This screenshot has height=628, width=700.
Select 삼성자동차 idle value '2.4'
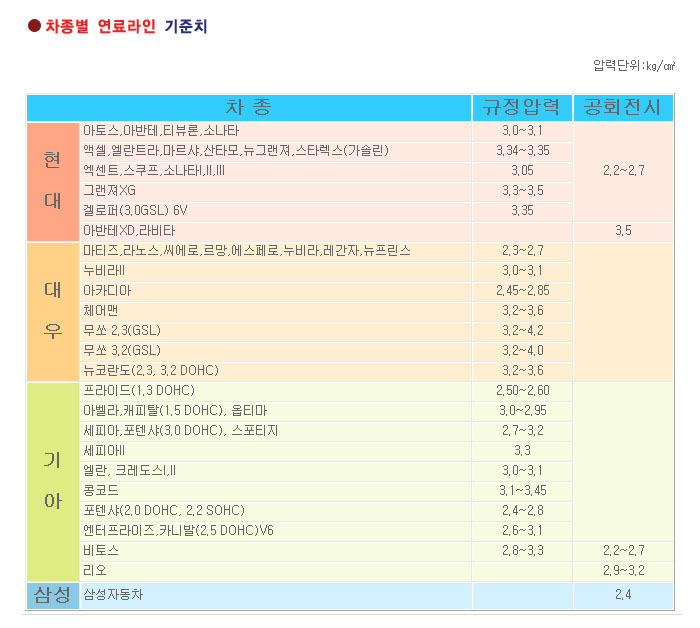(x=623, y=595)
